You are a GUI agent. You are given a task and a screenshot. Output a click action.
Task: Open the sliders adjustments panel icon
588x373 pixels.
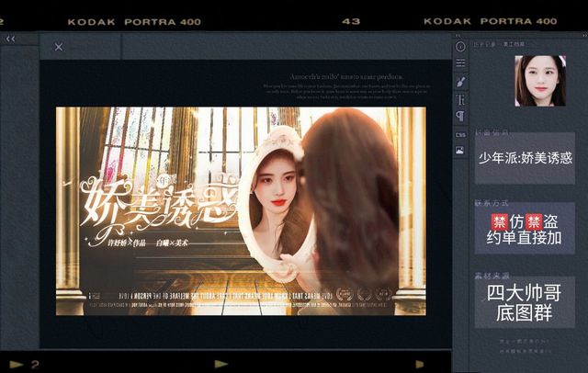click(x=460, y=63)
